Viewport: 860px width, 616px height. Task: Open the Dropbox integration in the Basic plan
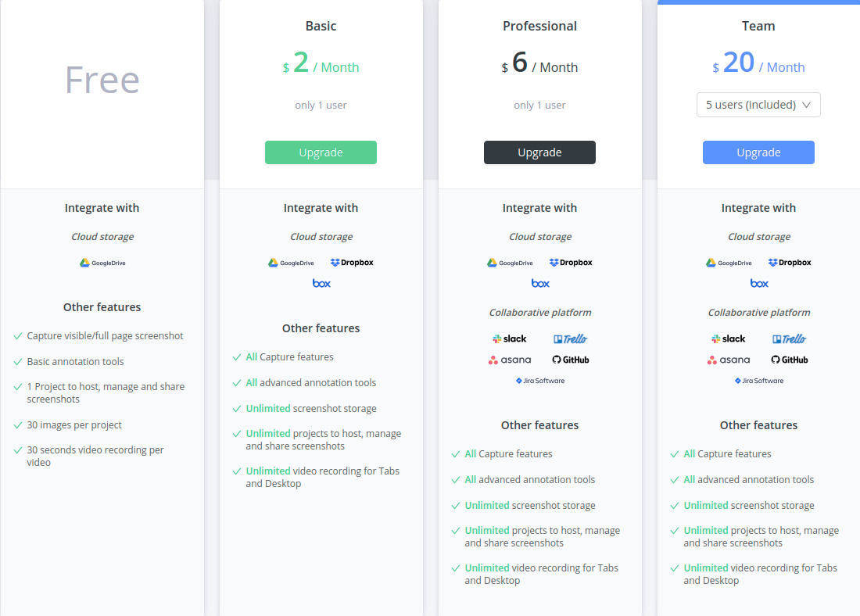click(x=351, y=262)
